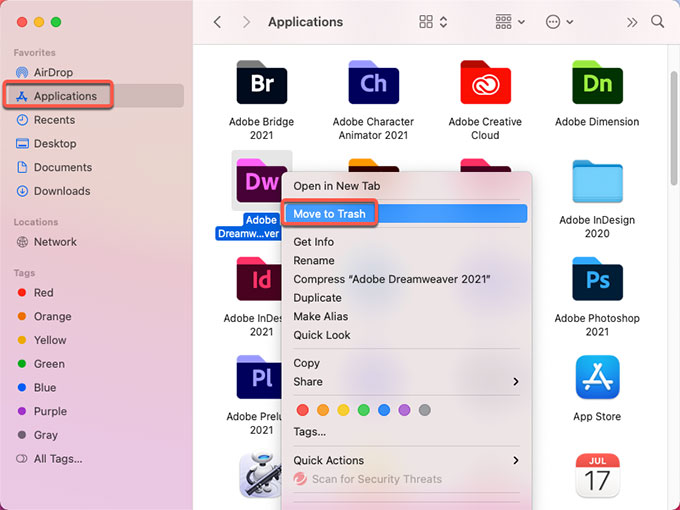Choose Open in New Tab

pos(406,186)
